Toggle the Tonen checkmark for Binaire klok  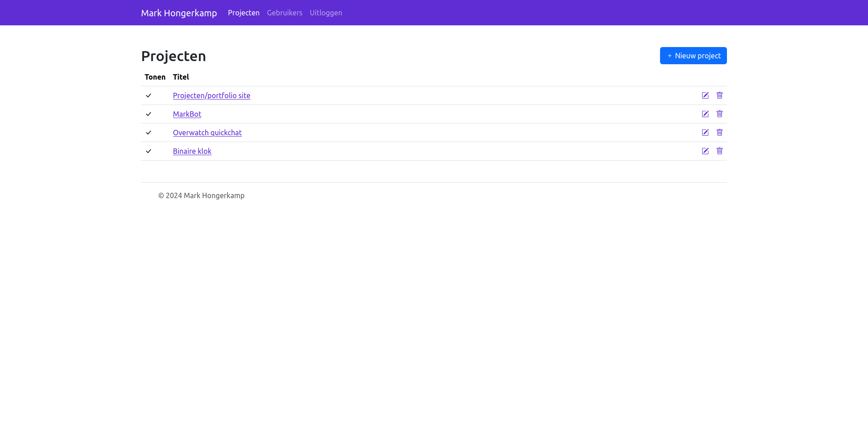148,151
